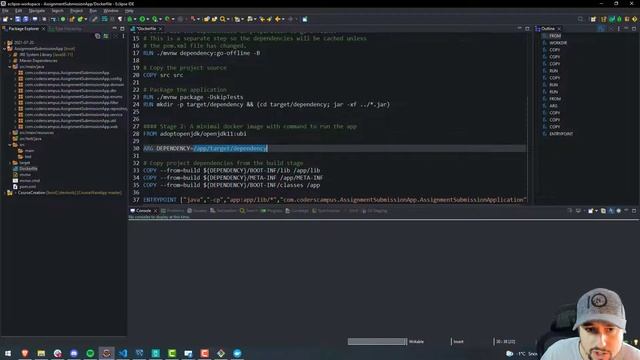The image size is (640, 360).
Task: Expand the 2021-07-20 project node
Action: tap(4, 42)
